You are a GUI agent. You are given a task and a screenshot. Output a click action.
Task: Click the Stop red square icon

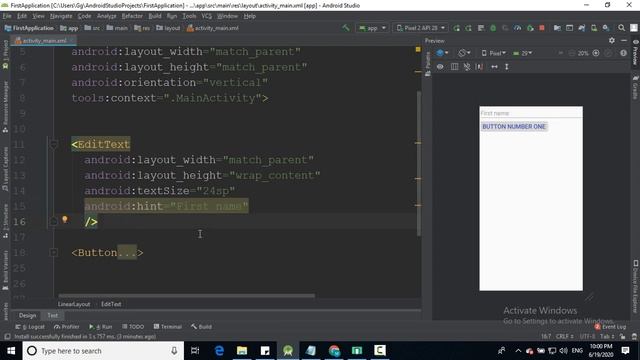(542, 28)
